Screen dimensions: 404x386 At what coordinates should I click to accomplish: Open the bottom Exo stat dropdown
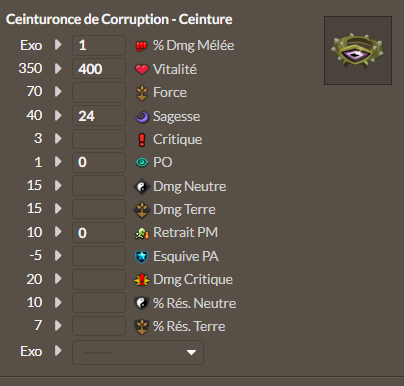[138, 352]
